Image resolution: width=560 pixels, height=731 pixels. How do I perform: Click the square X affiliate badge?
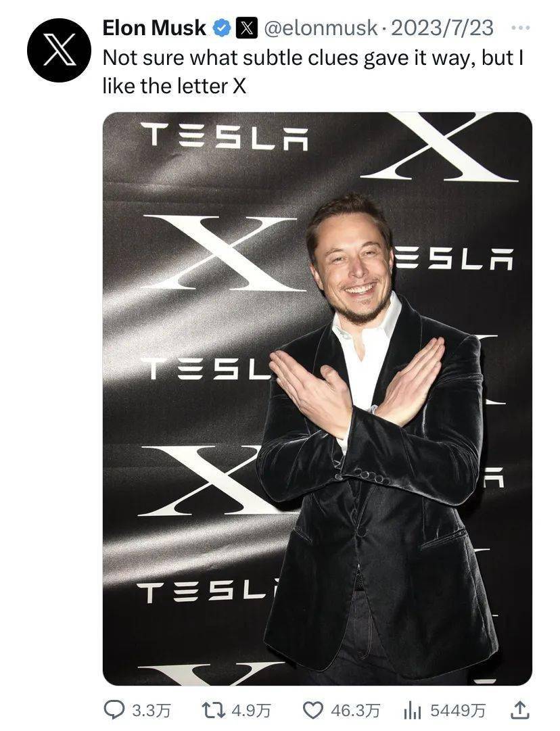click(x=247, y=28)
